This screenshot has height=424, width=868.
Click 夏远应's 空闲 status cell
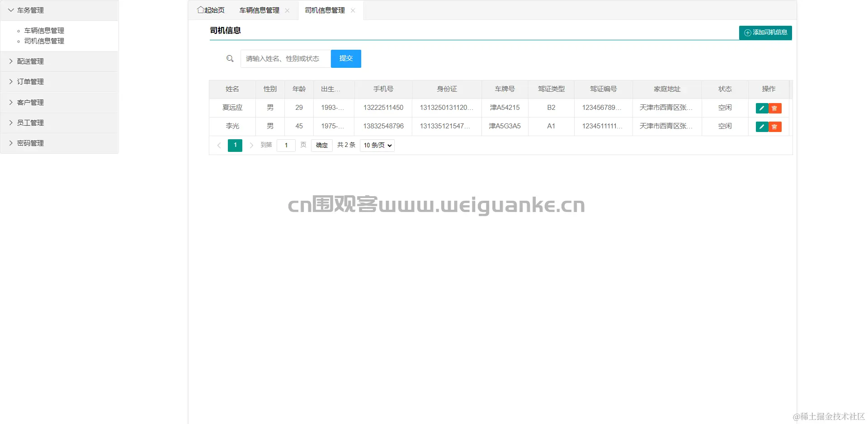click(725, 108)
